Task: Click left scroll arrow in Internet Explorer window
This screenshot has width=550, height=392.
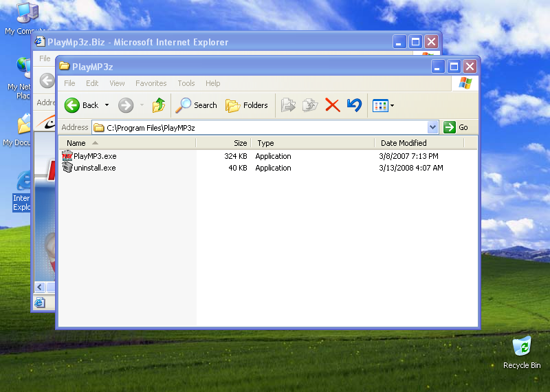Action: pyautogui.click(x=40, y=287)
